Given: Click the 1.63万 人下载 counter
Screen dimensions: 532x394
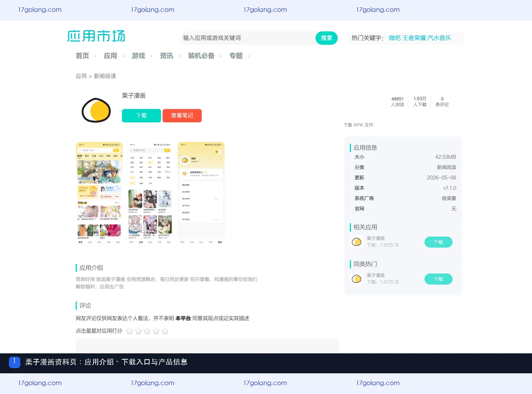Looking at the screenshot, I should click(420, 102).
